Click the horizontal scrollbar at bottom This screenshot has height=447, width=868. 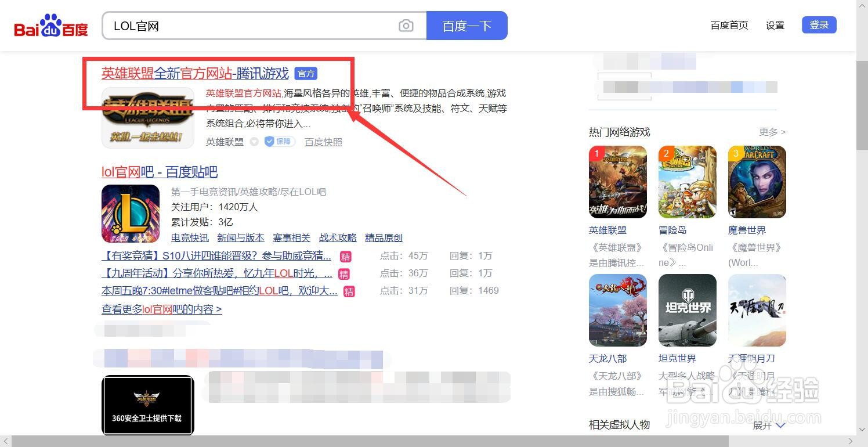click(370, 442)
